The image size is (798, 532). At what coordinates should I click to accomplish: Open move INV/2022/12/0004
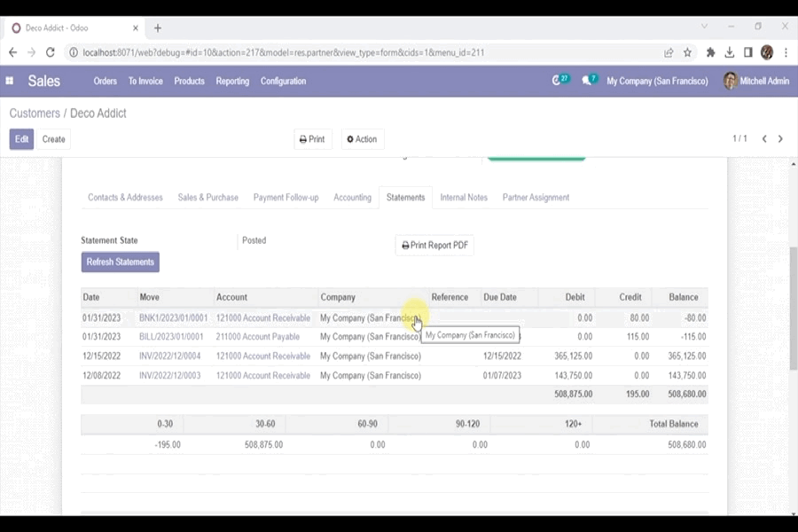click(169, 356)
